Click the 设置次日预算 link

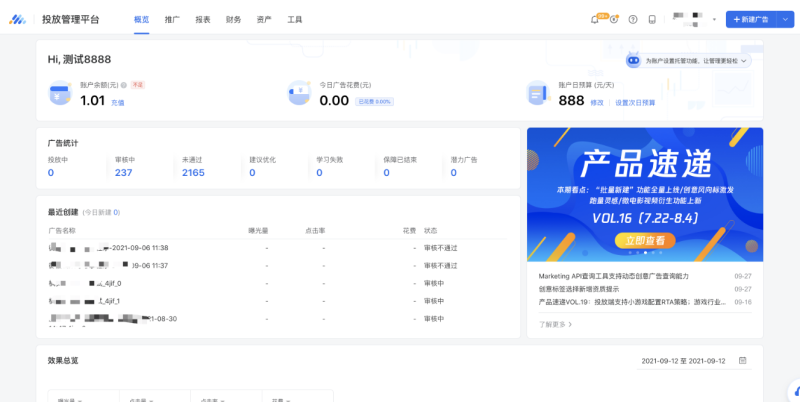click(635, 103)
